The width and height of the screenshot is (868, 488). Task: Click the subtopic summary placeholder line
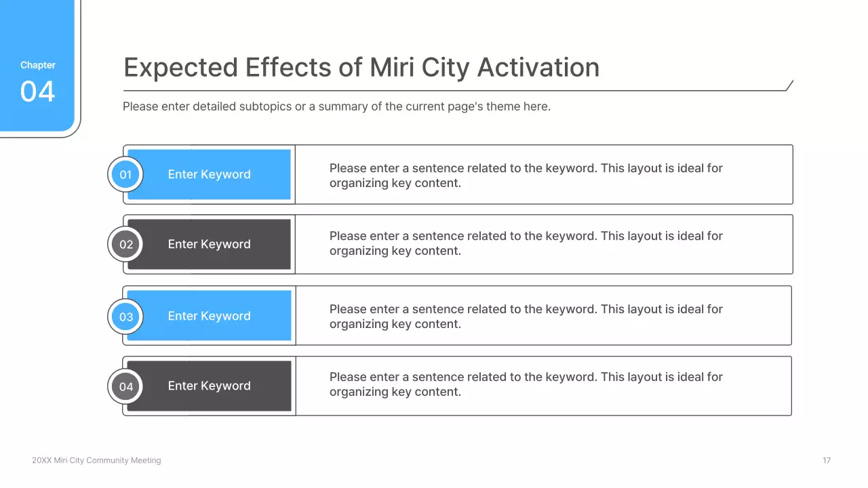pos(336,106)
